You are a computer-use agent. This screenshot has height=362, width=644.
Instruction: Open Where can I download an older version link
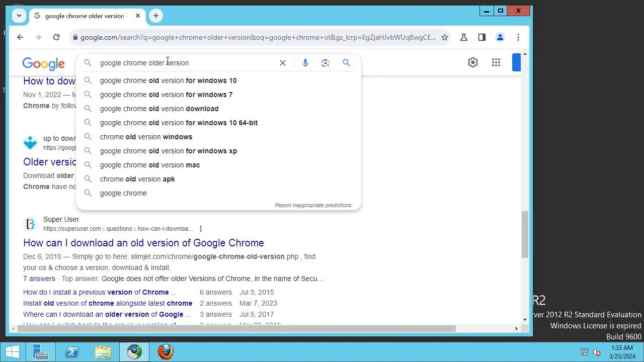[107, 314]
